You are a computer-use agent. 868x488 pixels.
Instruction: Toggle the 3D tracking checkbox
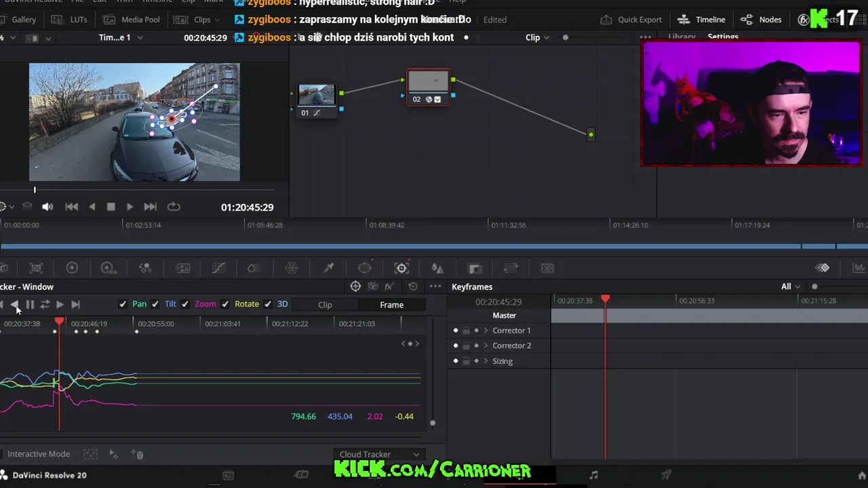268,304
